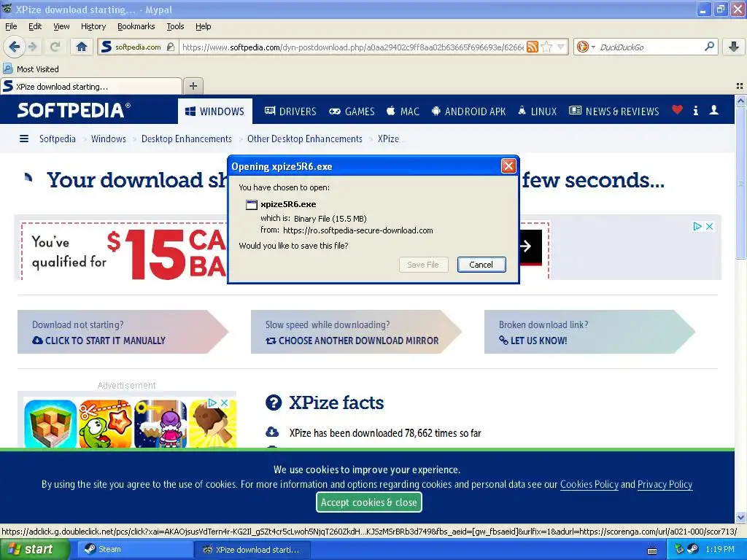
Task: Go to the Games section
Action: click(x=352, y=111)
